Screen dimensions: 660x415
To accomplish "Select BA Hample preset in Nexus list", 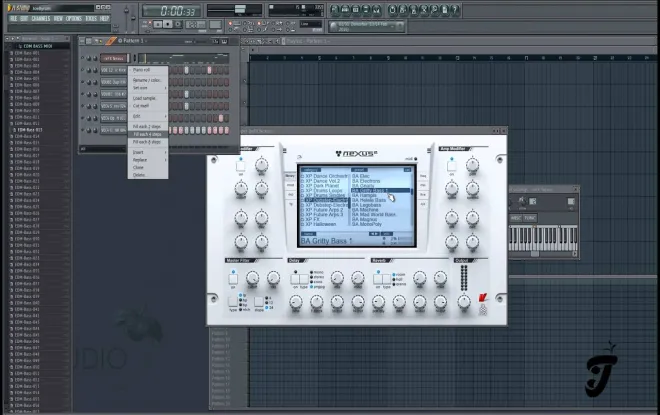I will 365,195.
